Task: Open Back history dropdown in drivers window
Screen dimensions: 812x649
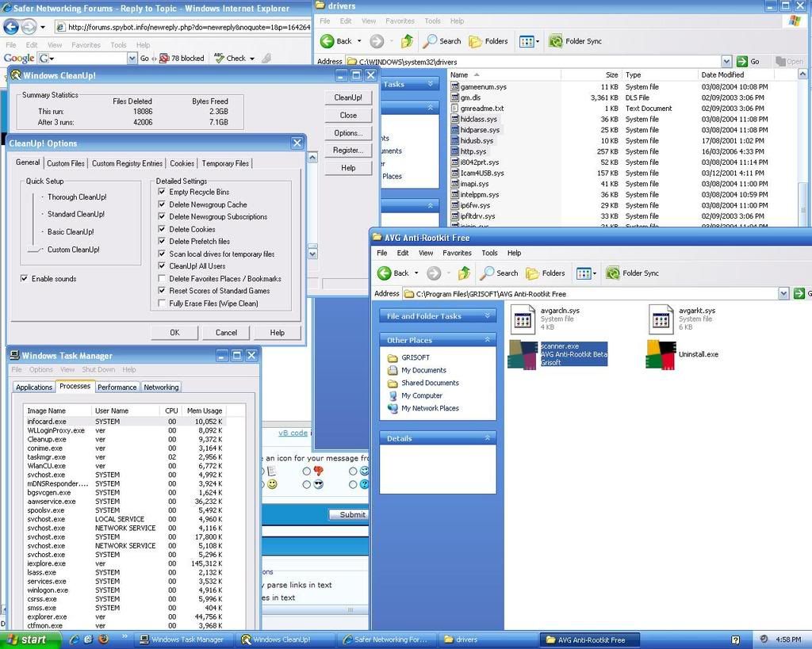Action: point(359,41)
